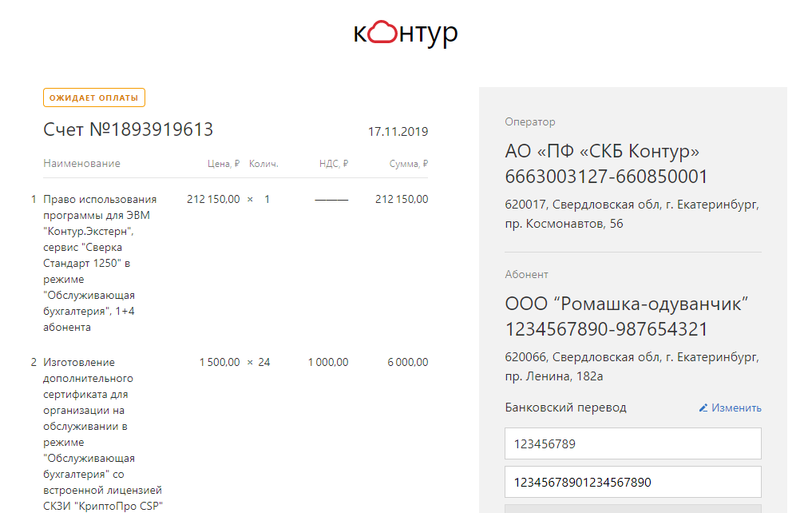Screen dimensions: 812x513
Task: Click the sum 6 000,00
Action: click(407, 362)
